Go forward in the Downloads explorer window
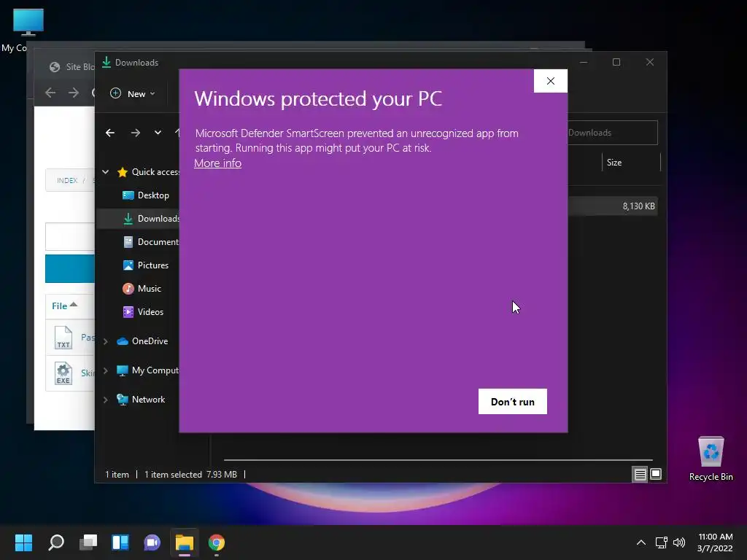 click(x=135, y=133)
